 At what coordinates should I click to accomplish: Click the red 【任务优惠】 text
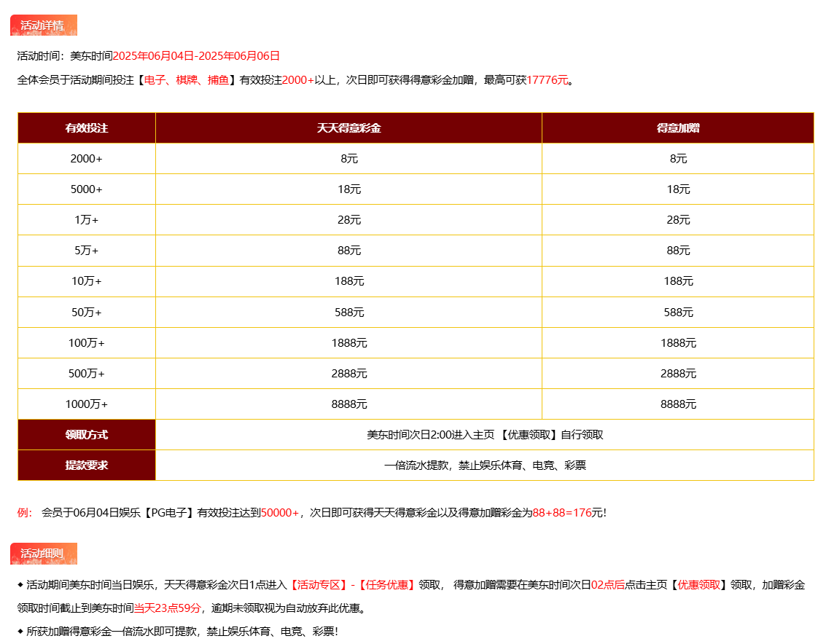(x=386, y=584)
